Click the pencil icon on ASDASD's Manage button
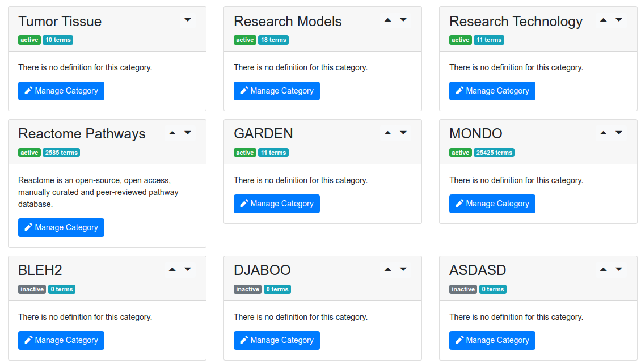 click(458, 340)
